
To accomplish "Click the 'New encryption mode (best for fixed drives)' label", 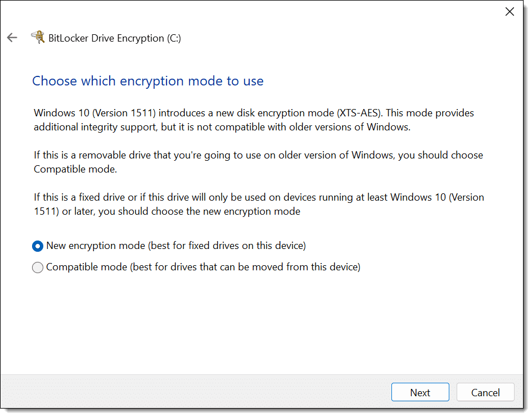I will (176, 246).
